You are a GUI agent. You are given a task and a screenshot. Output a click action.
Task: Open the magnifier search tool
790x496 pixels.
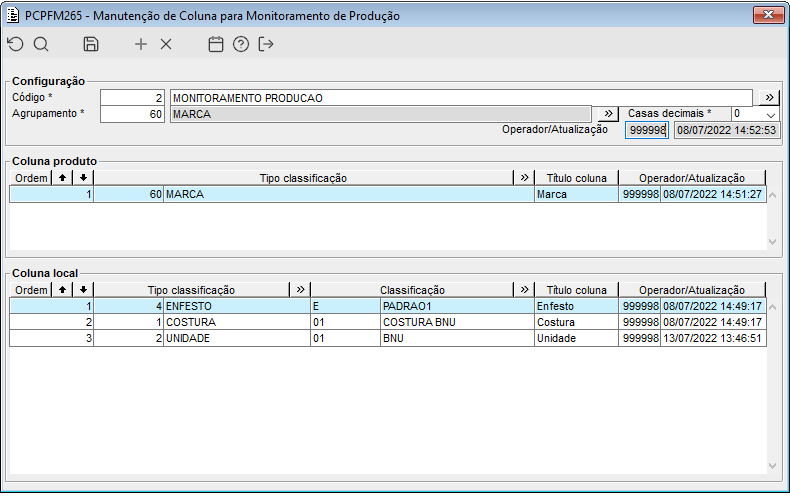click(x=41, y=44)
